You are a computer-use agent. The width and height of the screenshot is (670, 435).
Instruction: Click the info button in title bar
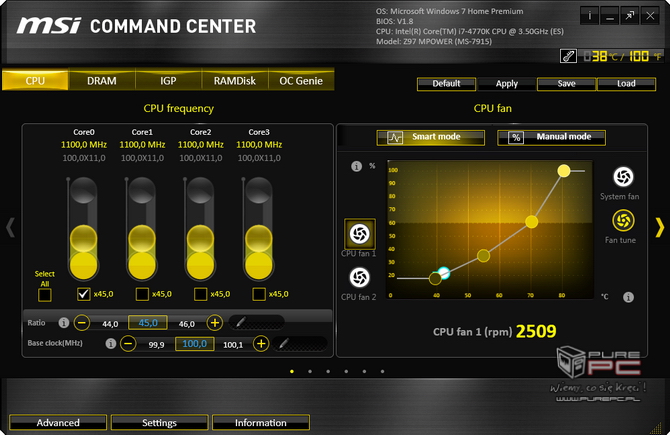coord(590,16)
